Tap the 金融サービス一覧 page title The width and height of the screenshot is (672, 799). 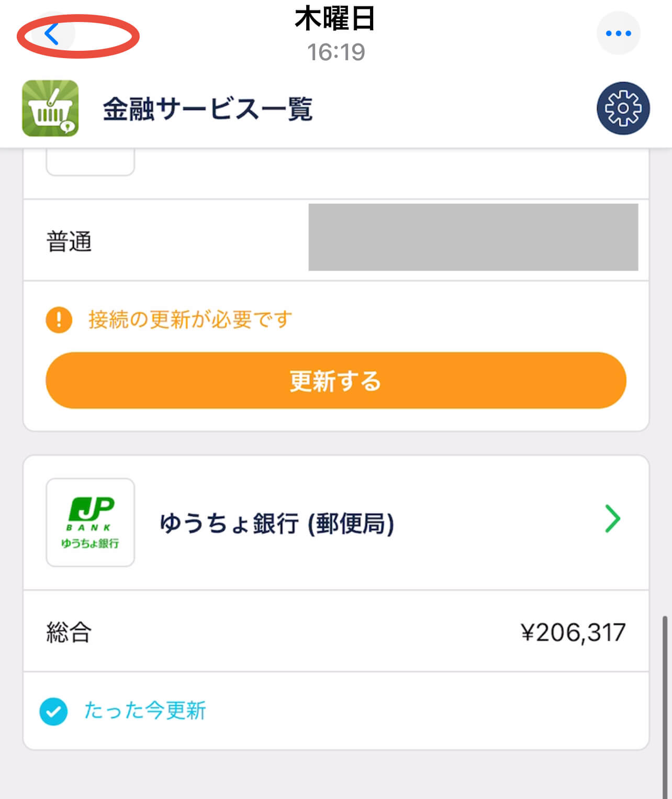(208, 109)
